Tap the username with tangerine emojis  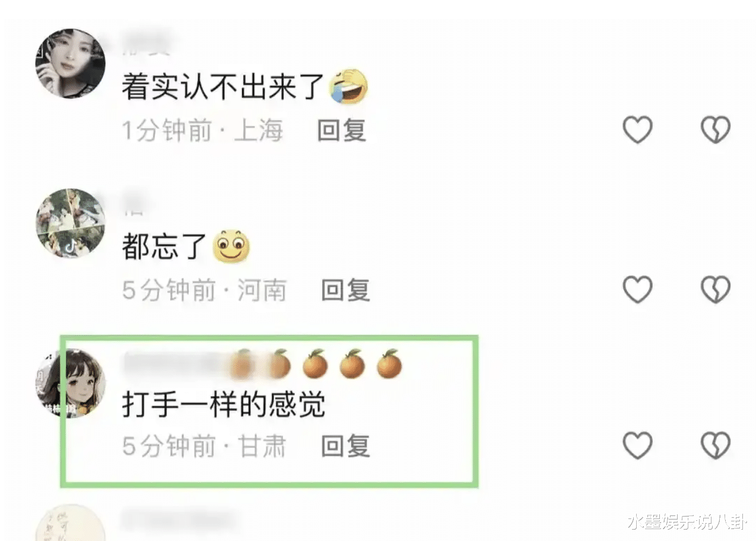(262, 364)
